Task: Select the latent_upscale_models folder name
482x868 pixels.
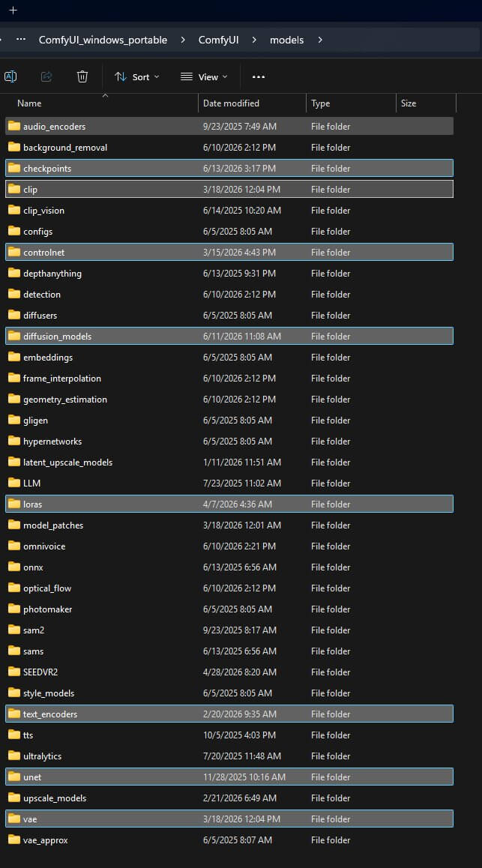Action: [x=67, y=462]
